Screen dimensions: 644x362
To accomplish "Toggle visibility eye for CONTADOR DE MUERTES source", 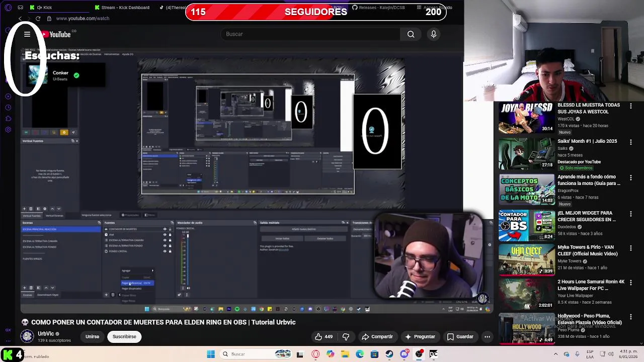I will [x=165, y=229].
